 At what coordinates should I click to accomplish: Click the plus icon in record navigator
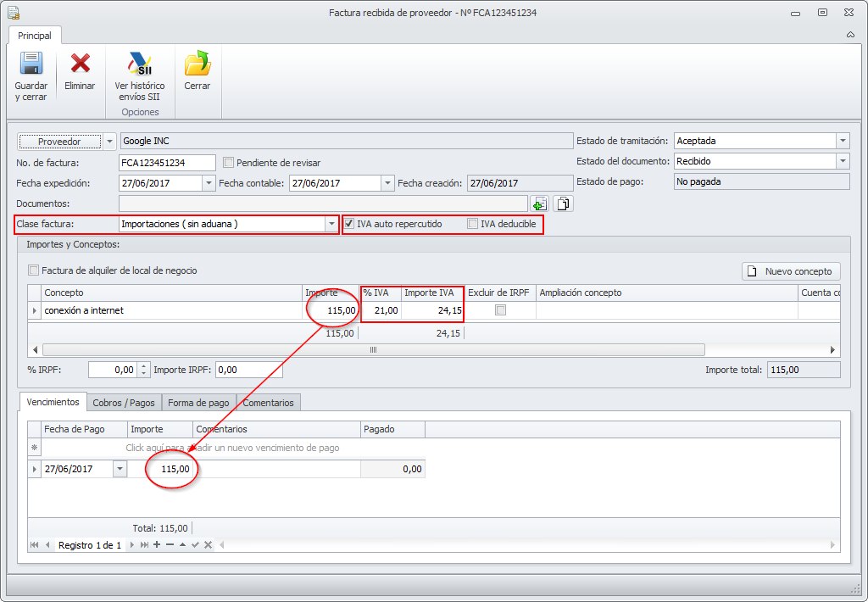[157, 544]
